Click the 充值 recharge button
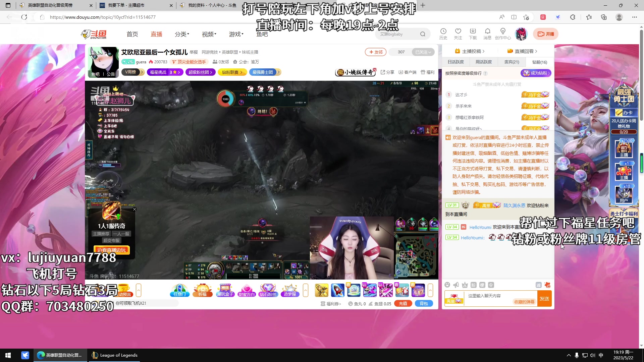This screenshot has height=362, width=644. 403,303
